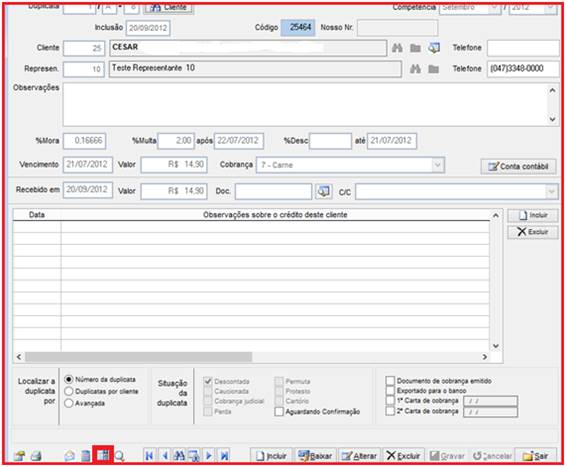Image resolution: width=566 pixels, height=467 pixels.
Task: Go to last record arrow
Action: tap(224, 456)
